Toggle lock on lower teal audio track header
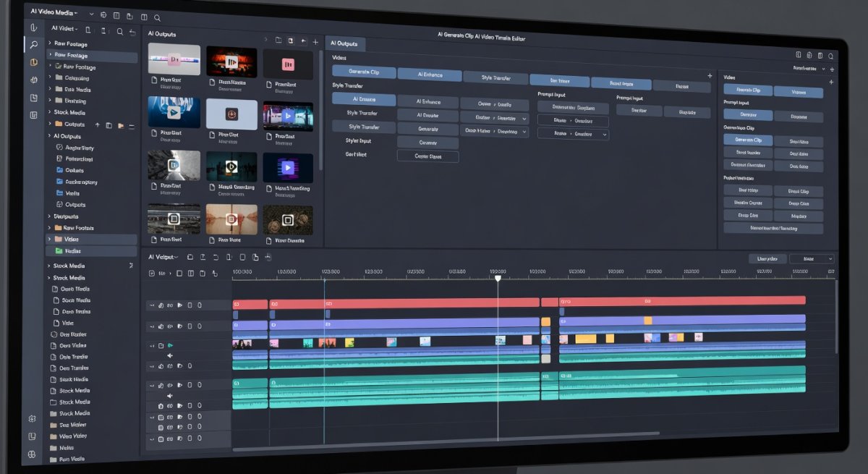Image resolution: width=868 pixels, height=474 pixels. [x=161, y=386]
